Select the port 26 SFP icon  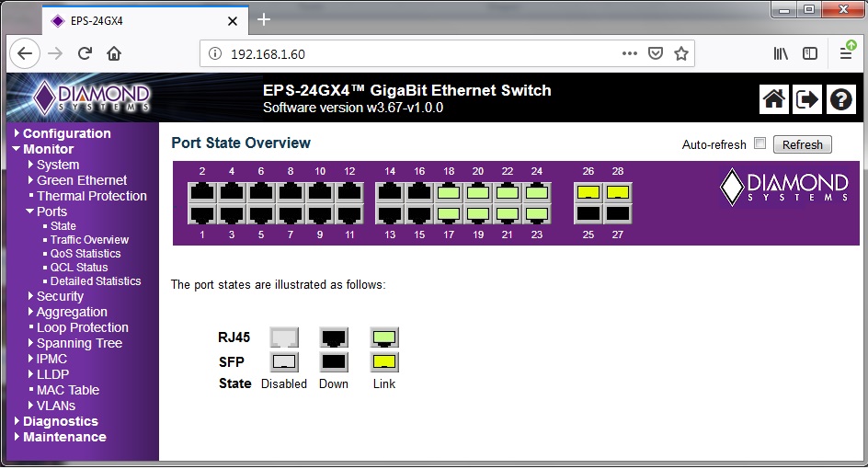pyautogui.click(x=588, y=192)
